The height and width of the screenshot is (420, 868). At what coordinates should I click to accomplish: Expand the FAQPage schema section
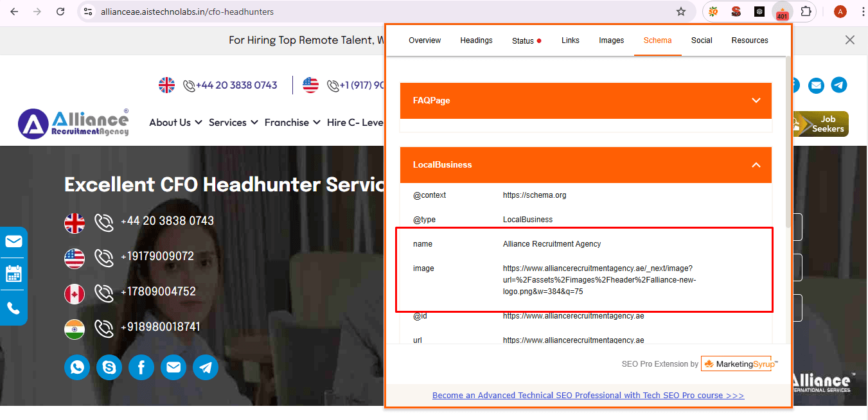point(756,101)
